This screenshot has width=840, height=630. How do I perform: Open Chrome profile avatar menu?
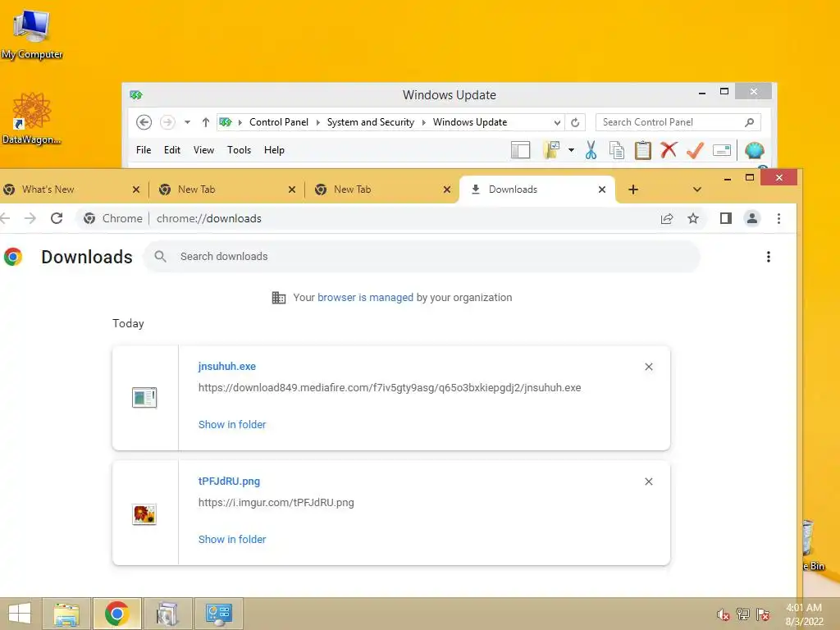752,218
